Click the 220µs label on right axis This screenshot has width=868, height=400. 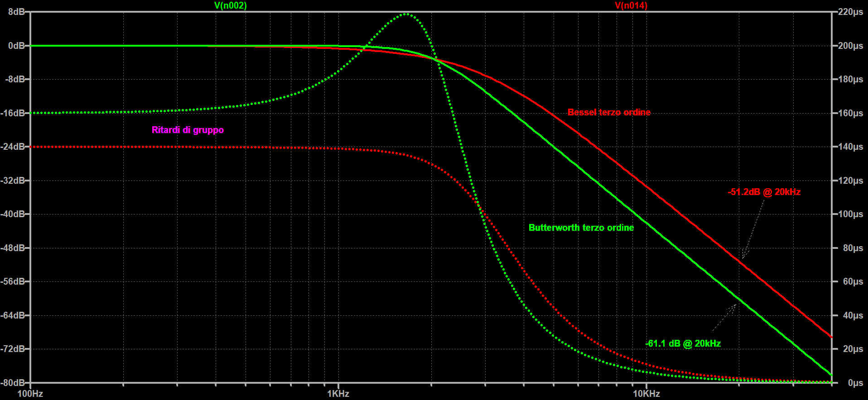point(850,12)
